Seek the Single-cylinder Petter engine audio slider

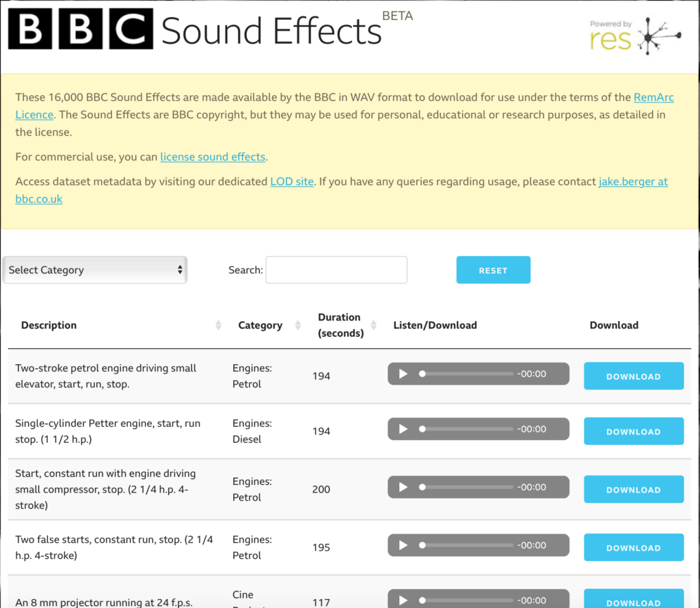coord(466,429)
